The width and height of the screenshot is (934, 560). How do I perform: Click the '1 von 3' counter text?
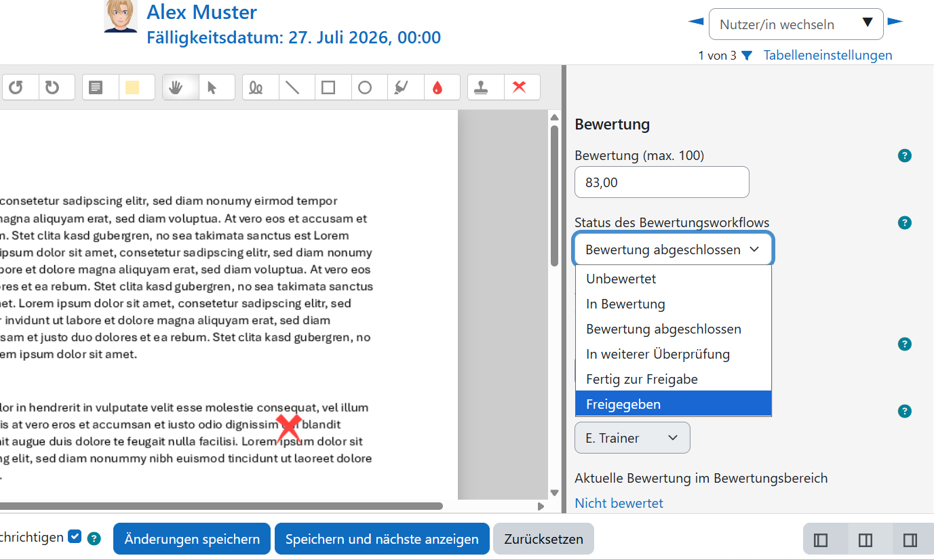pyautogui.click(x=718, y=56)
